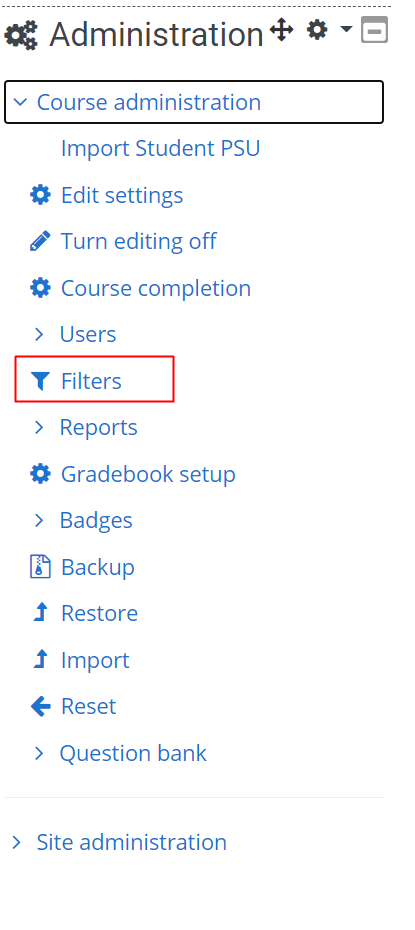Click the funnel icon next to Filters
Image resolution: width=415 pixels, height=930 pixels.
(40, 381)
